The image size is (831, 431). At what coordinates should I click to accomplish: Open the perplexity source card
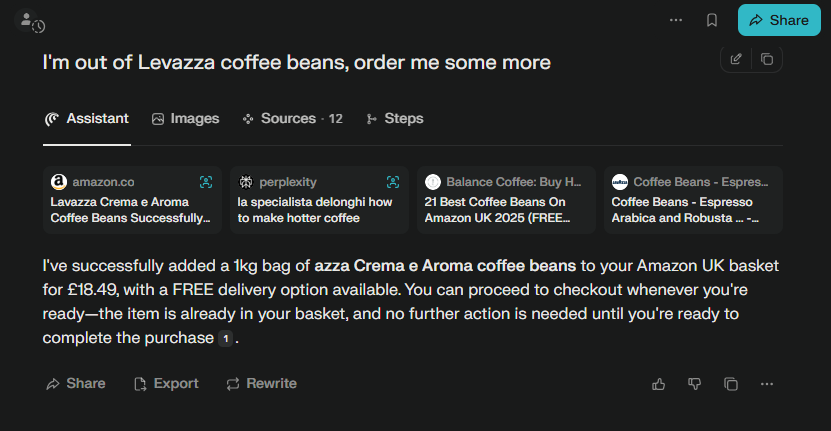click(x=319, y=200)
